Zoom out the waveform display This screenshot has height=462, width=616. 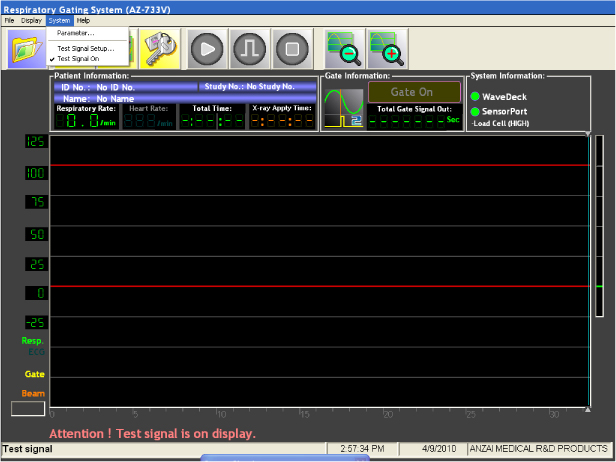tap(342, 47)
